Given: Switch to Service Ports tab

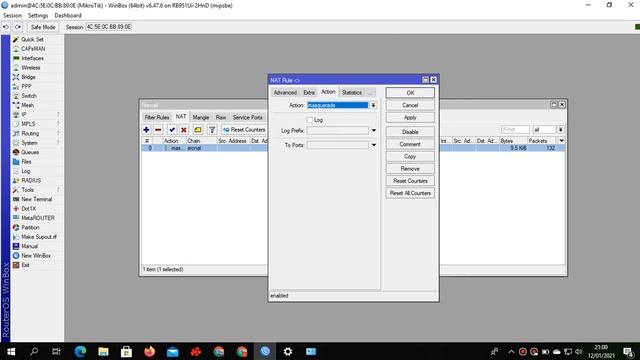Looking at the screenshot, I should coord(247,117).
